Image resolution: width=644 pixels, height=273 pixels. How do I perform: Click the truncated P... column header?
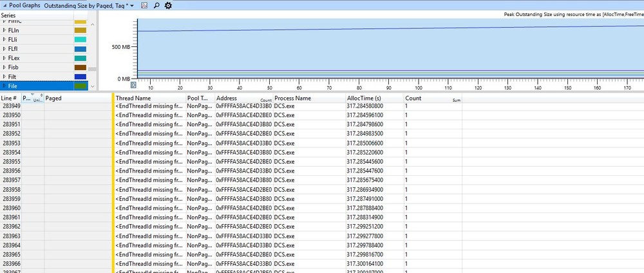[x=33, y=98]
